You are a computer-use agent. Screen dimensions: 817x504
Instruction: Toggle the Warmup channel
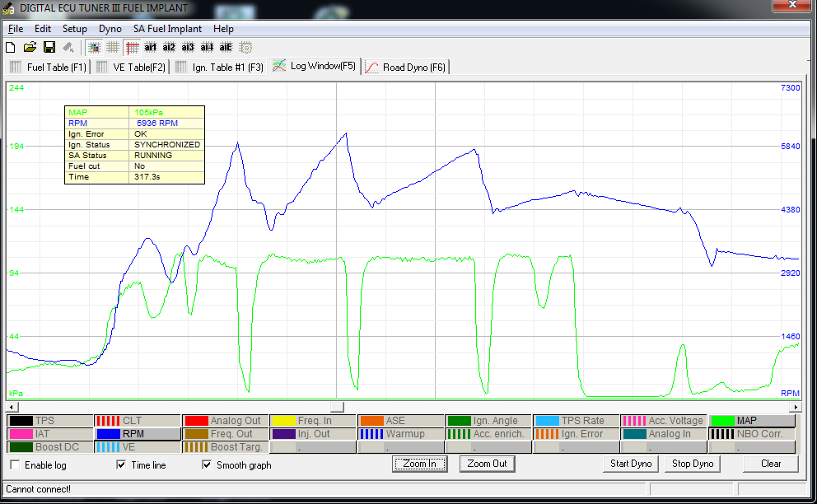pos(401,434)
